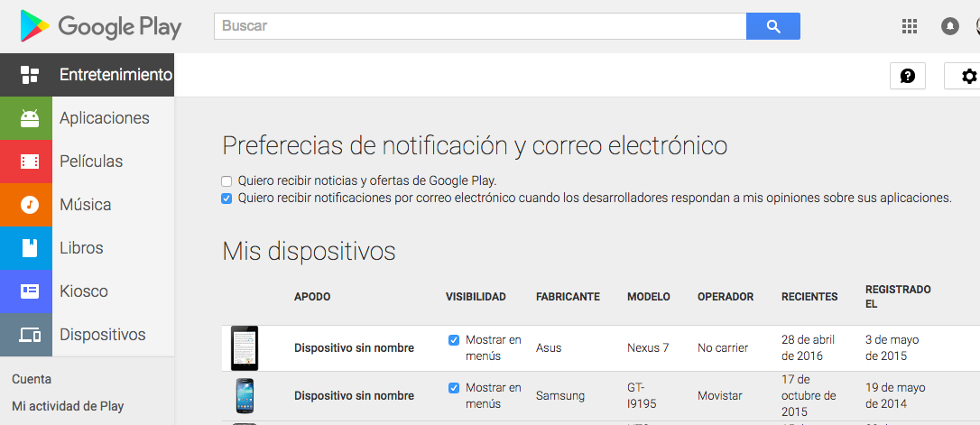The height and width of the screenshot is (425, 980).
Task: Click Preferecias de notificación y correo heading
Action: 475,146
